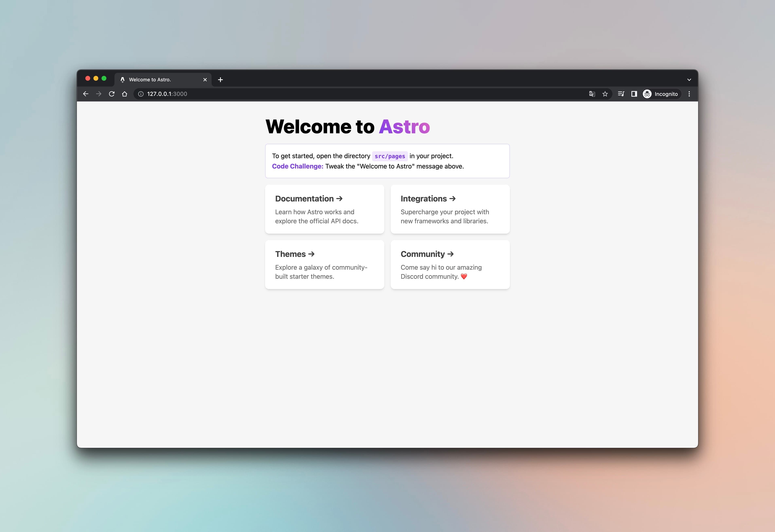The height and width of the screenshot is (532, 775).
Task: Click the arrow beside Themes title
Action: tap(311, 254)
